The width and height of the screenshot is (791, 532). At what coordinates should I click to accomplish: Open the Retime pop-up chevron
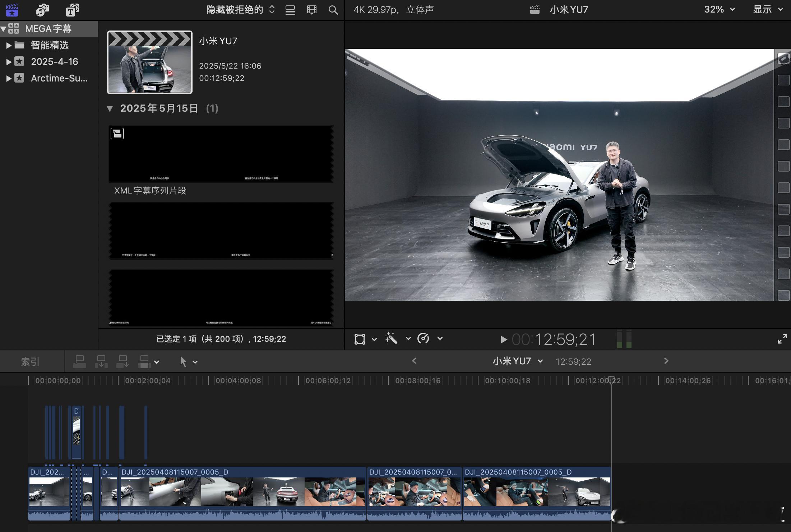(440, 338)
